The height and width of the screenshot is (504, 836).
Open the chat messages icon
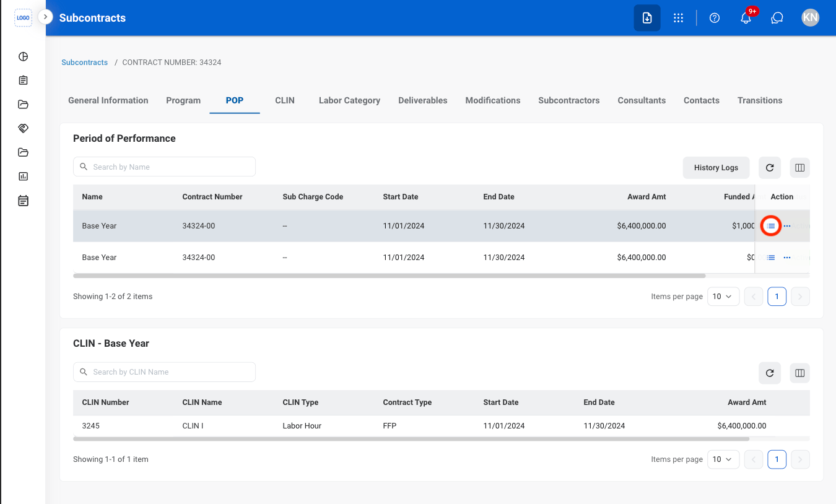click(777, 18)
